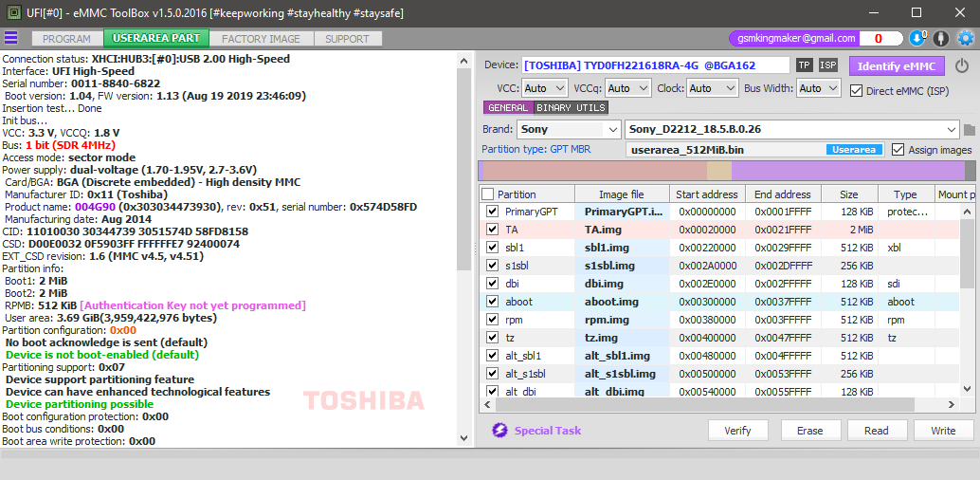Click the power button icon beside Identify eMMC

pyautogui.click(x=961, y=65)
